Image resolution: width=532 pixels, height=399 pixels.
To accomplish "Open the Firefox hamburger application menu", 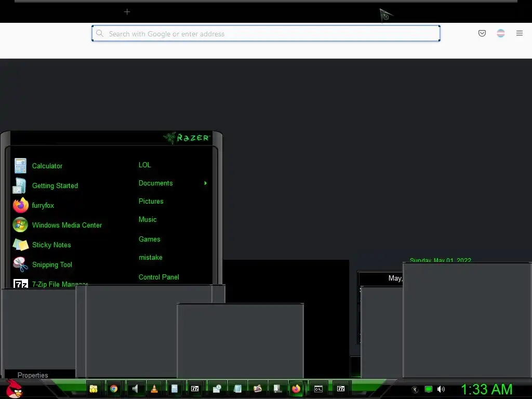I will [519, 33].
